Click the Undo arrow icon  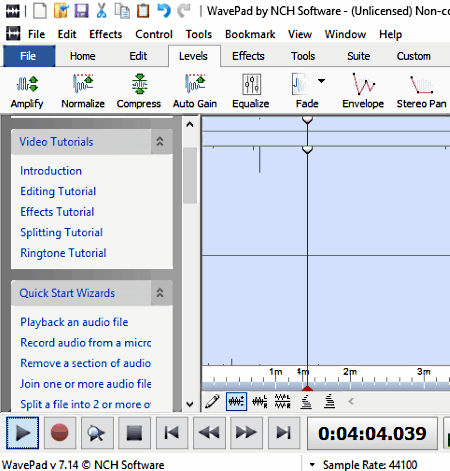(164, 11)
